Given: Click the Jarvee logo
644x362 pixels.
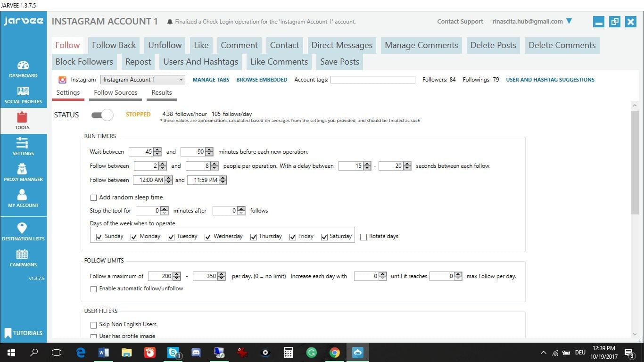Looking at the screenshot, I should [x=23, y=21].
